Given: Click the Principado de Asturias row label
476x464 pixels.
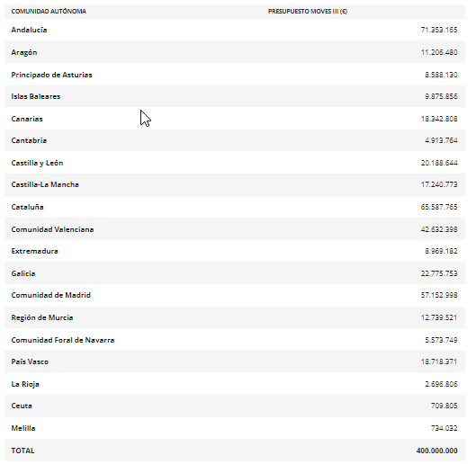Looking at the screenshot, I should [51, 75].
